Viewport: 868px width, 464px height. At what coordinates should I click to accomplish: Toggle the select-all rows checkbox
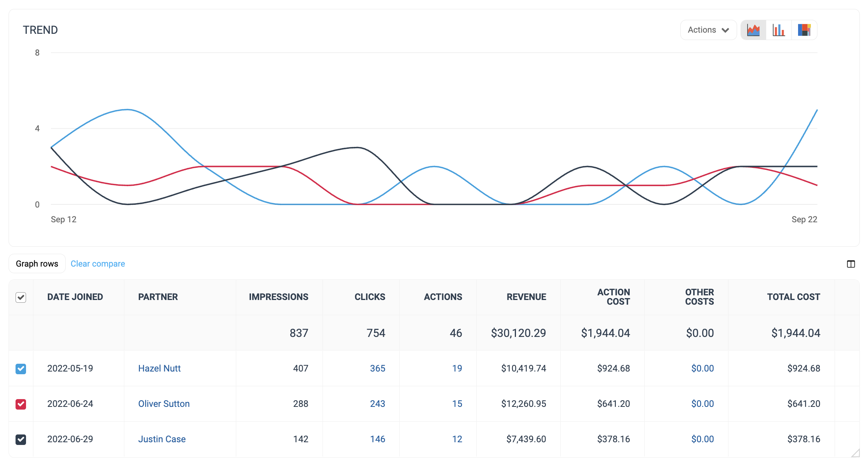click(21, 297)
